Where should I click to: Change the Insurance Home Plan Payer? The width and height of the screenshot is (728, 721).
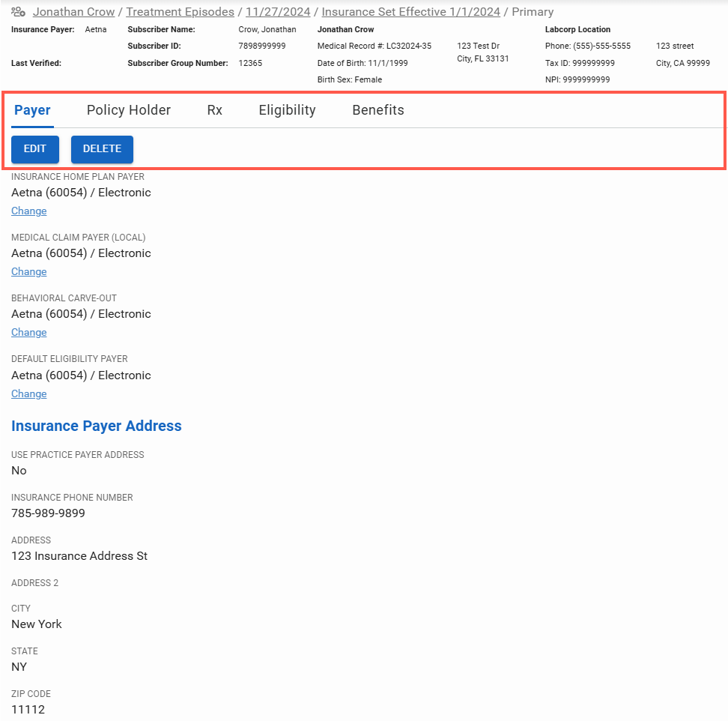tap(29, 211)
